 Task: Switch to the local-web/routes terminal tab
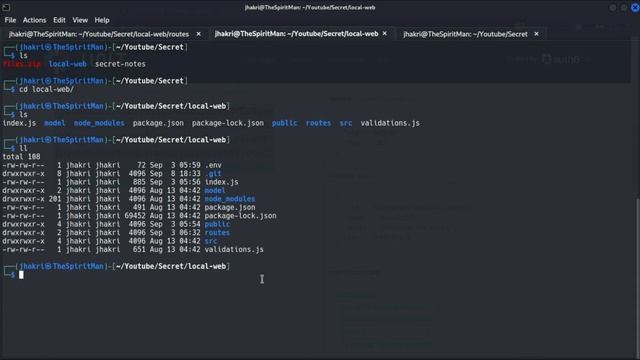point(99,34)
